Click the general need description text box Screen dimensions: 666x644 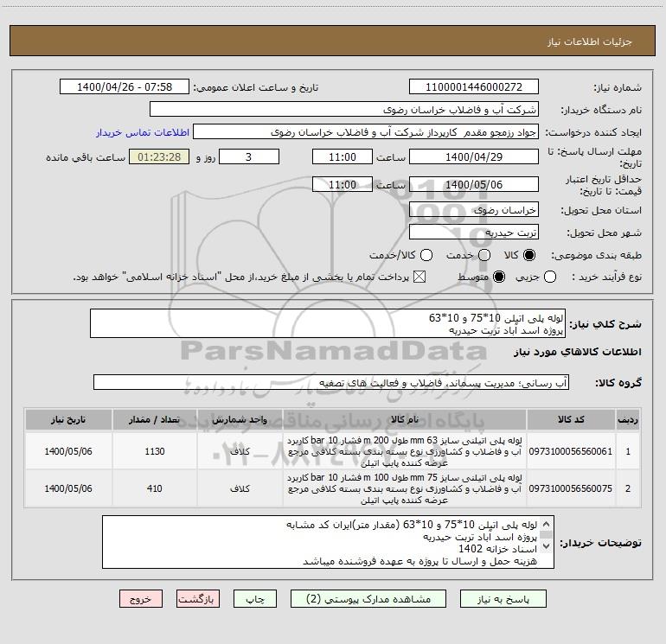pos(328,324)
